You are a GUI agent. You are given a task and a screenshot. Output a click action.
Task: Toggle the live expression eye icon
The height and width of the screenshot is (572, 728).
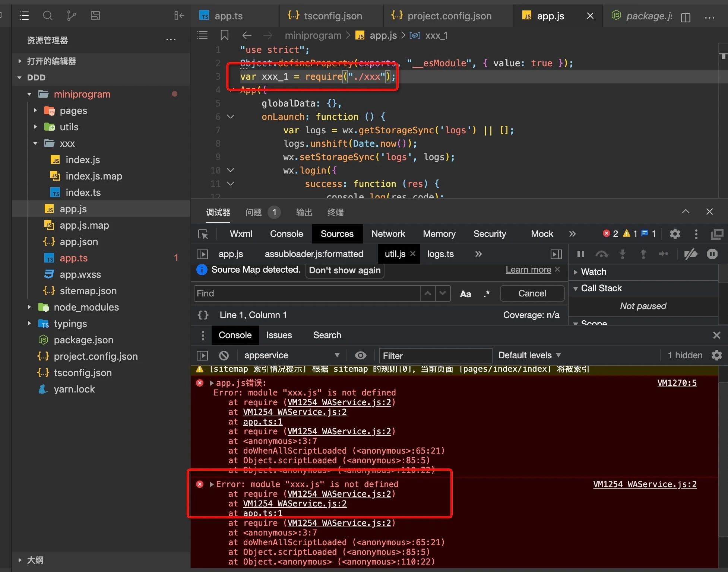pyautogui.click(x=360, y=355)
